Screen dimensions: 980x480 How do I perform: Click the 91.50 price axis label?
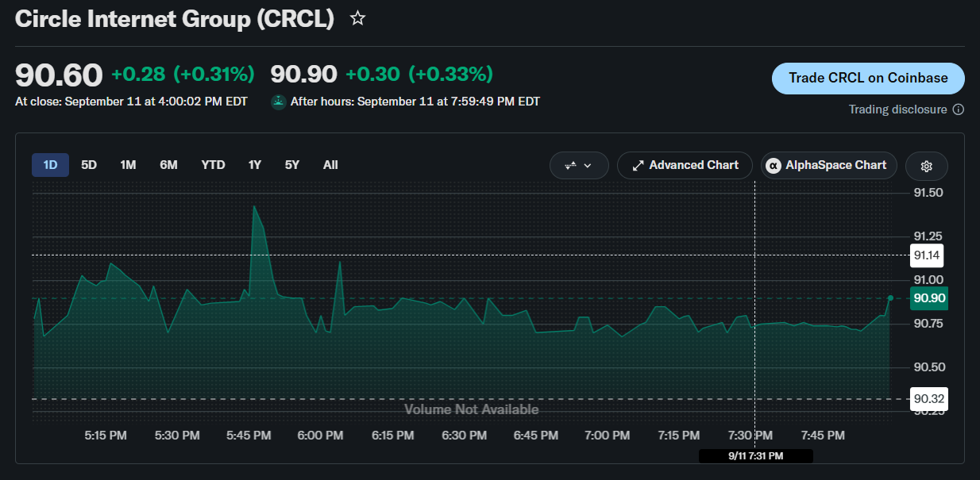coord(928,194)
